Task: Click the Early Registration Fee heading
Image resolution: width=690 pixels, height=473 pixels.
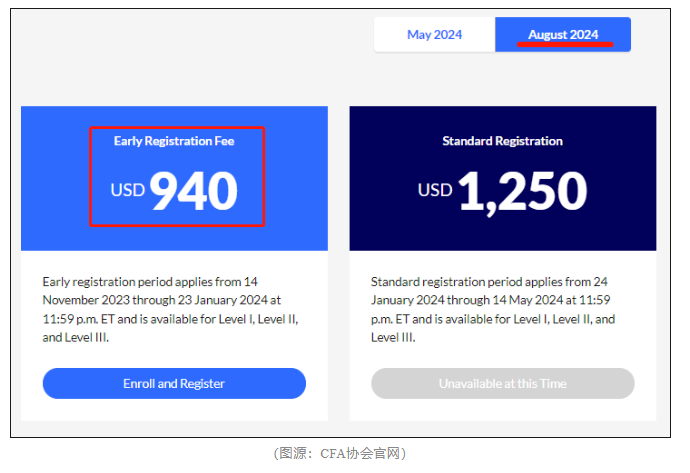Action: (x=174, y=141)
